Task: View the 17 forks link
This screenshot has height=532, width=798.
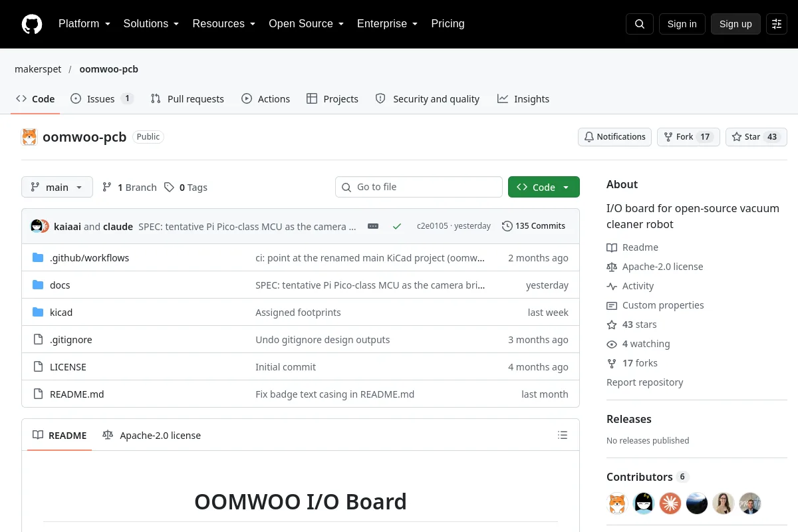Action: click(x=632, y=363)
